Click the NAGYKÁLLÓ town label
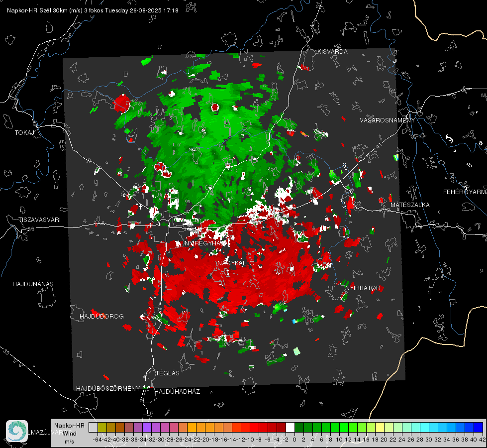 coord(236,263)
